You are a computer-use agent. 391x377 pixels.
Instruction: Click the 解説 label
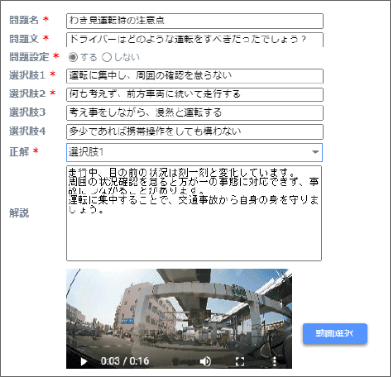(19, 213)
